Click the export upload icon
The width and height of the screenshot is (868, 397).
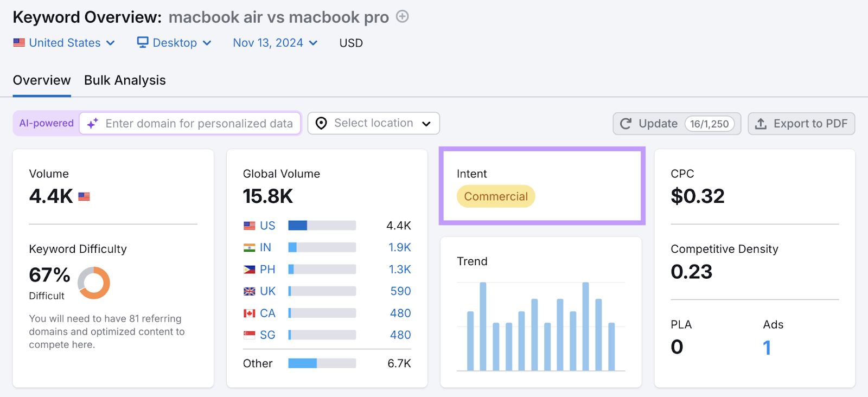click(761, 124)
